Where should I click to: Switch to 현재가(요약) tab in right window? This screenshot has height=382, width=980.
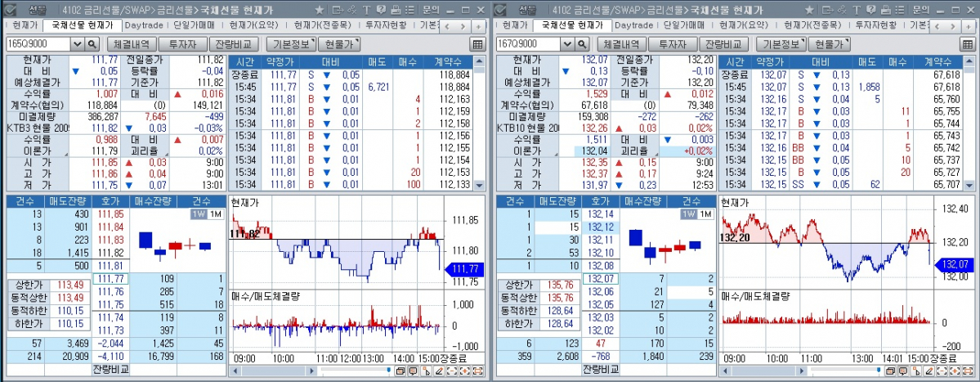(x=742, y=25)
